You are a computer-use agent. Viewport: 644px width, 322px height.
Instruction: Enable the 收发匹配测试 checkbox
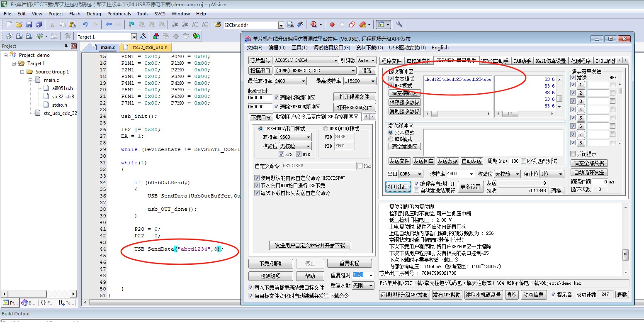523,161
